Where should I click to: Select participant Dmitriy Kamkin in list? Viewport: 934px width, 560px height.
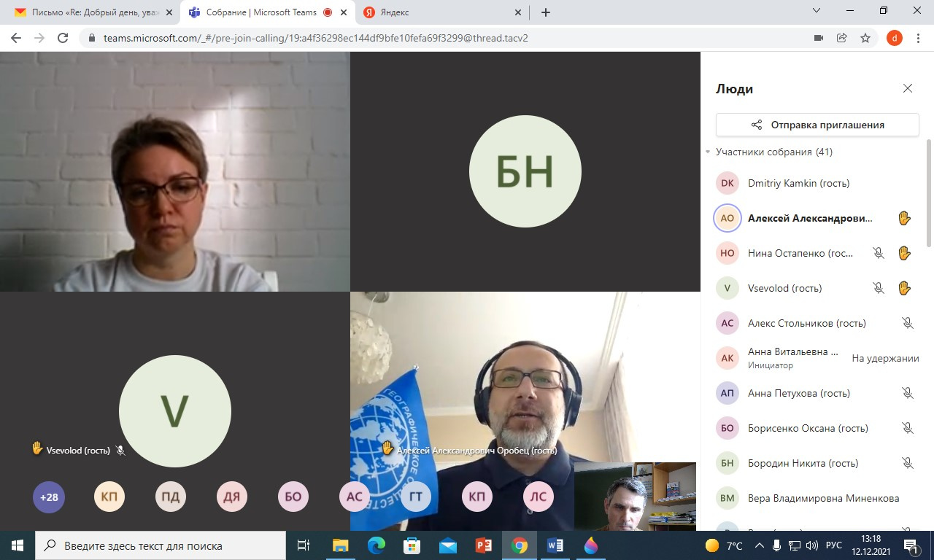tap(798, 183)
